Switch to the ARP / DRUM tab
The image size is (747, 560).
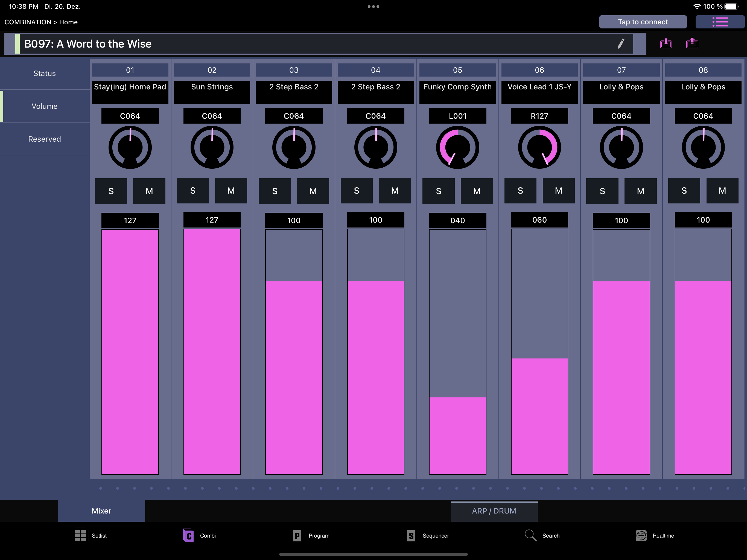coord(494,511)
